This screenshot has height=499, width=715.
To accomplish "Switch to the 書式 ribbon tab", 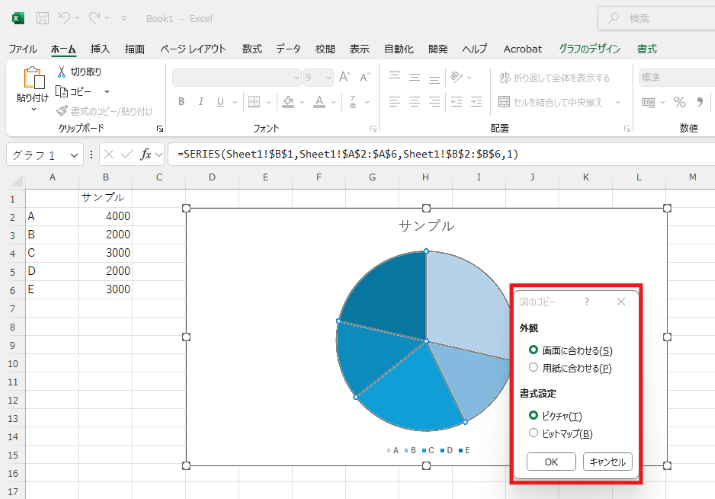I will click(647, 49).
